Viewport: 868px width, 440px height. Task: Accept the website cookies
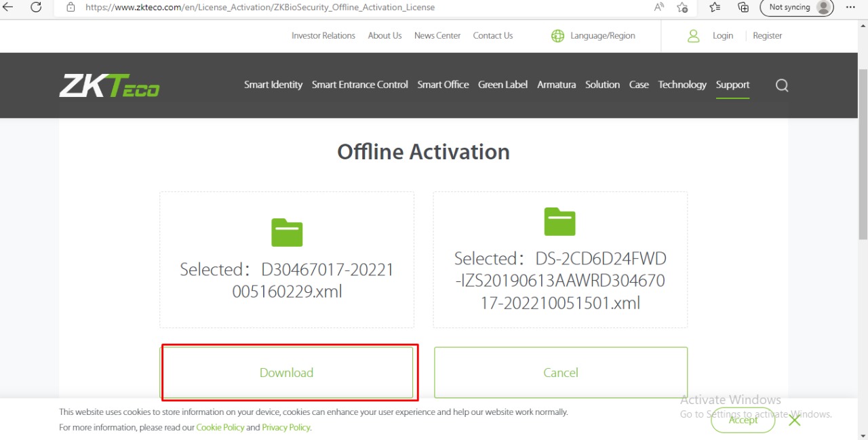(743, 420)
